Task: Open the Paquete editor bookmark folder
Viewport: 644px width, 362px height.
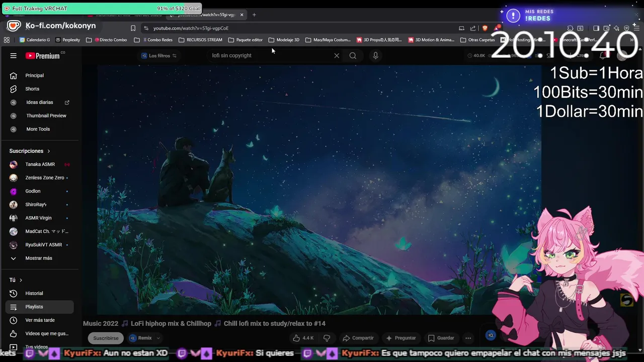Action: [x=246, y=40]
